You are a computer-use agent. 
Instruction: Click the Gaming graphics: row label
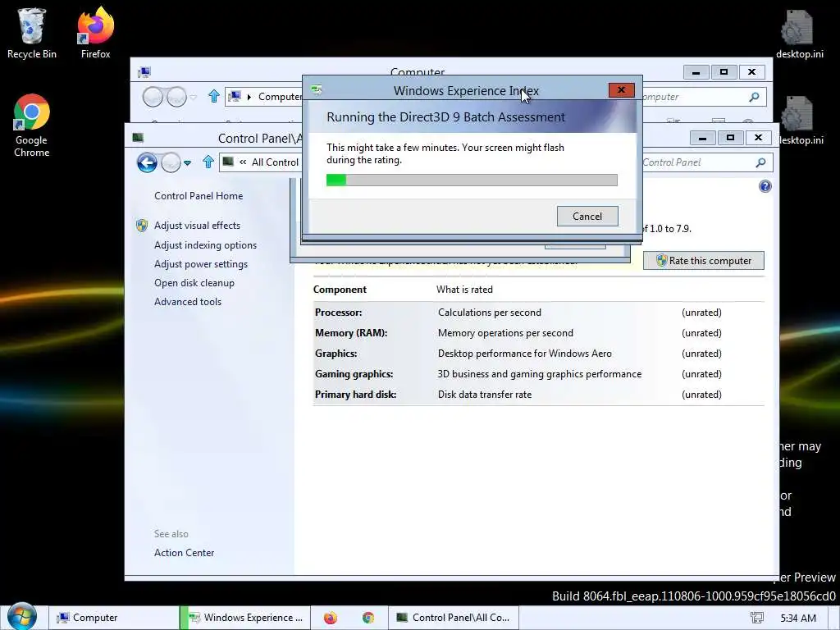point(354,374)
